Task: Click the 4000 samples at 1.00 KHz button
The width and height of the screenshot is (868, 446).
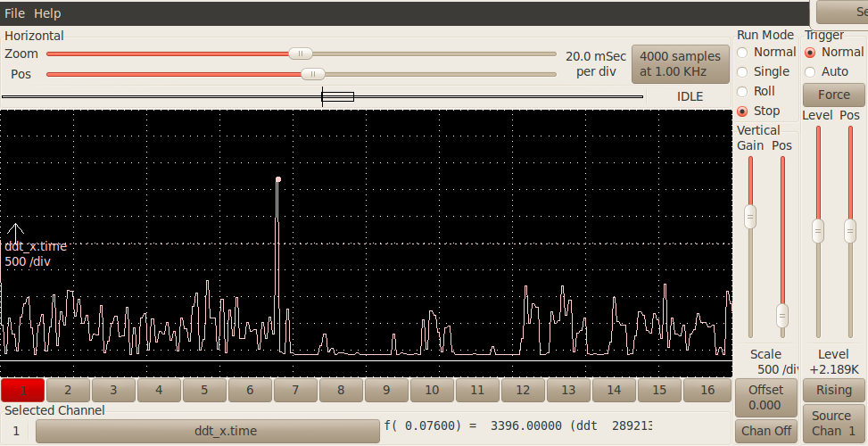Action: pos(680,63)
